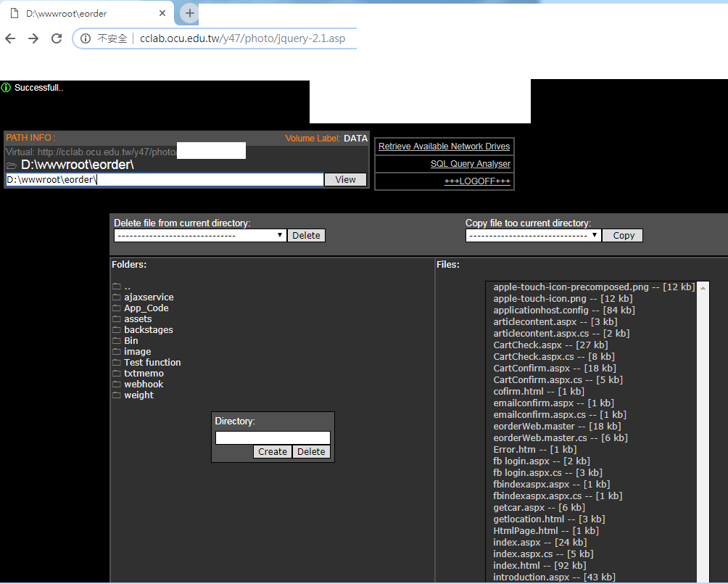Click the Directory name input field
Screen dimensions: 728x584
(273, 437)
